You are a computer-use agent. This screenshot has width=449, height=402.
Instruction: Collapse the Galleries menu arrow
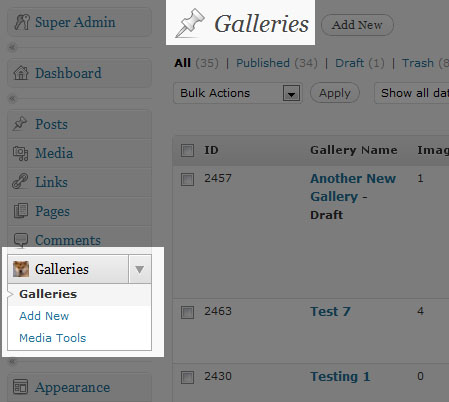click(140, 269)
